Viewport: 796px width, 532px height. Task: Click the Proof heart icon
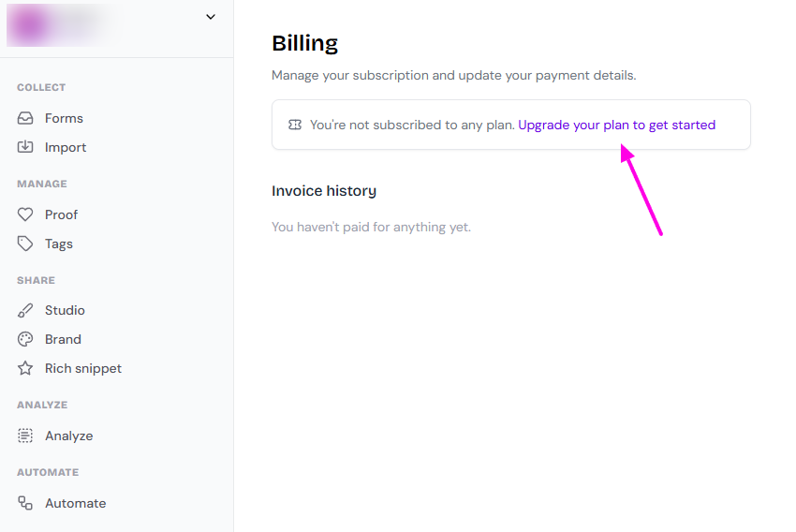[25, 214]
